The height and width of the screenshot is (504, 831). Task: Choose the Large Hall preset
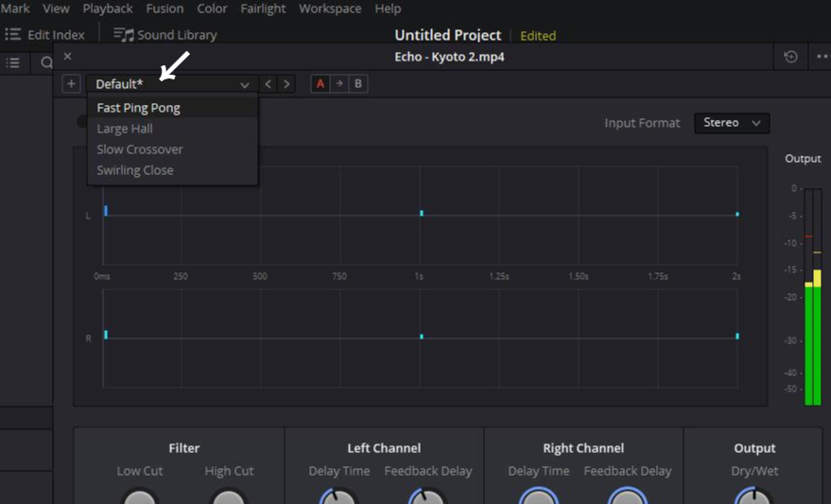(172, 129)
